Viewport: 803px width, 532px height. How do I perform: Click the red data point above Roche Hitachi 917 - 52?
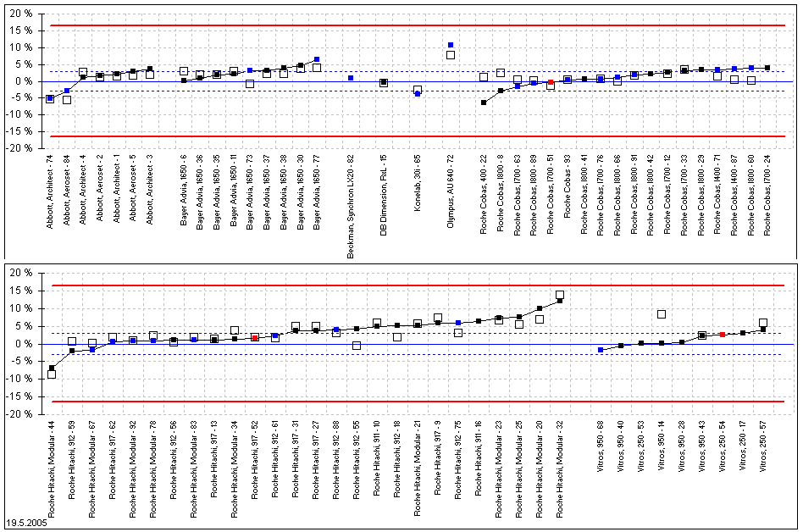click(x=255, y=338)
